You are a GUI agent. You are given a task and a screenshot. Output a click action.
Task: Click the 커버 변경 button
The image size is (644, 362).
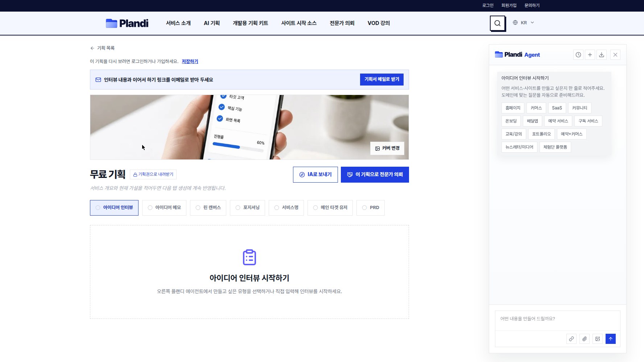tap(387, 148)
